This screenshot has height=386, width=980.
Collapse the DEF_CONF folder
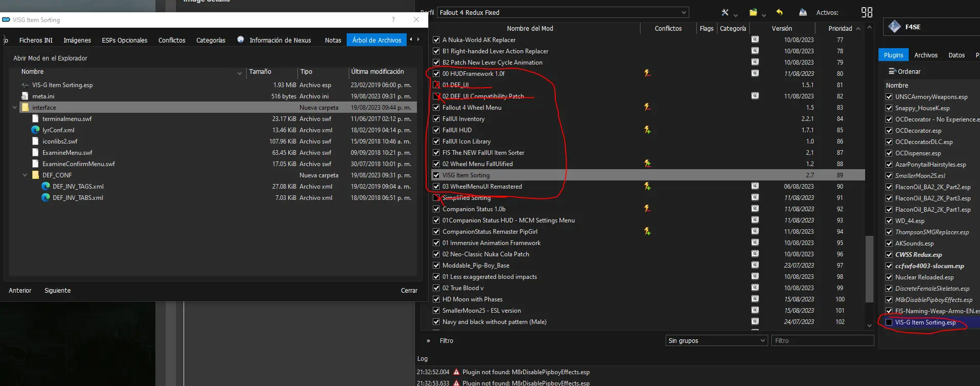tap(25, 175)
